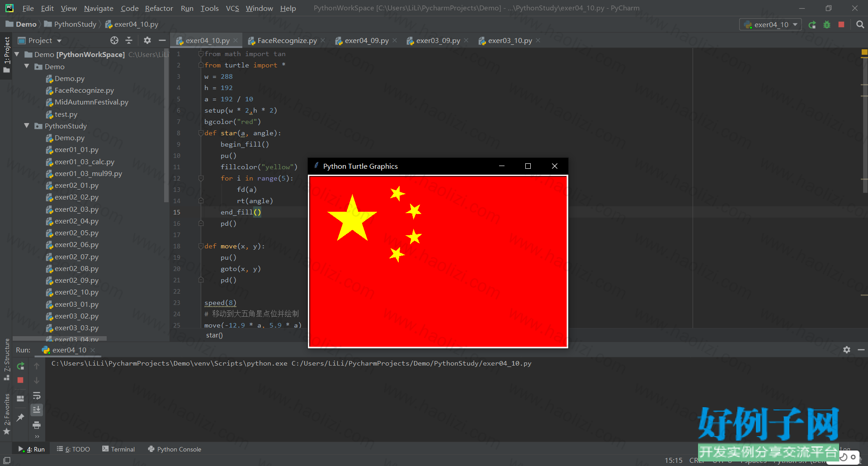Switch to exer03_10.py tab

510,40
